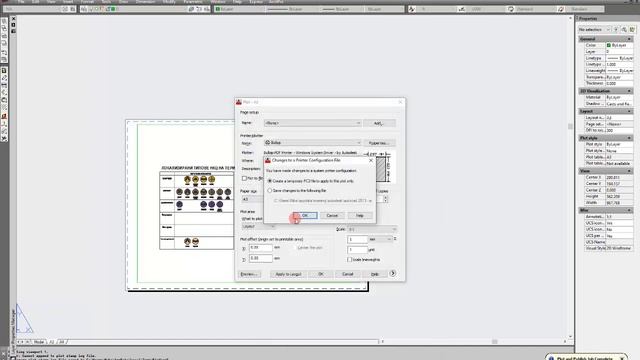The image size is (640, 360).
Task: Confirm with OK in printer configuration dialog
Action: click(x=305, y=216)
